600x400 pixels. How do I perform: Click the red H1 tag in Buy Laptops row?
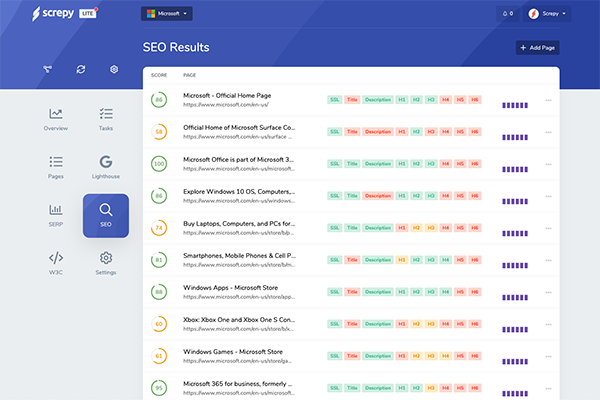point(401,228)
